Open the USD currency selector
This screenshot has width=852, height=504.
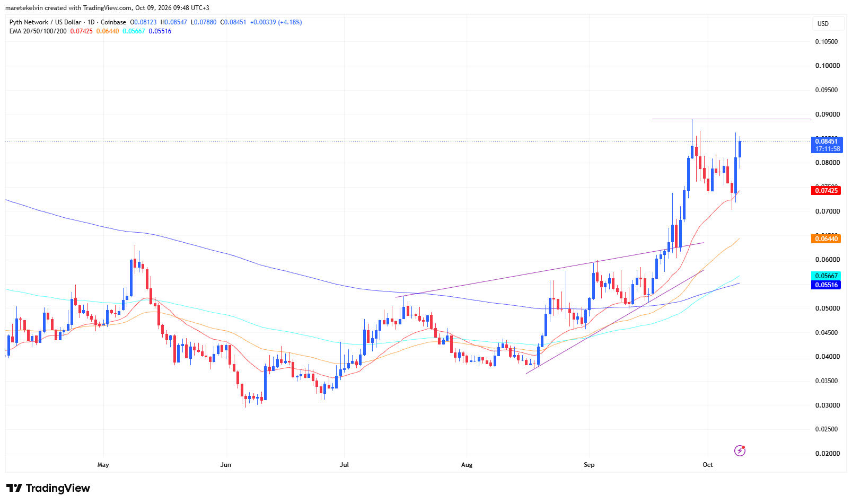829,23
